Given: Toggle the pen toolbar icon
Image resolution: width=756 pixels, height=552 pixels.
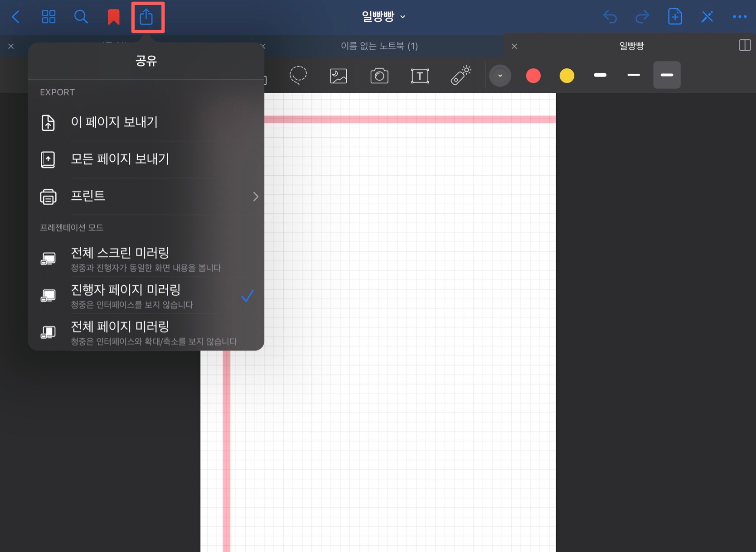Looking at the screenshot, I should tap(707, 17).
